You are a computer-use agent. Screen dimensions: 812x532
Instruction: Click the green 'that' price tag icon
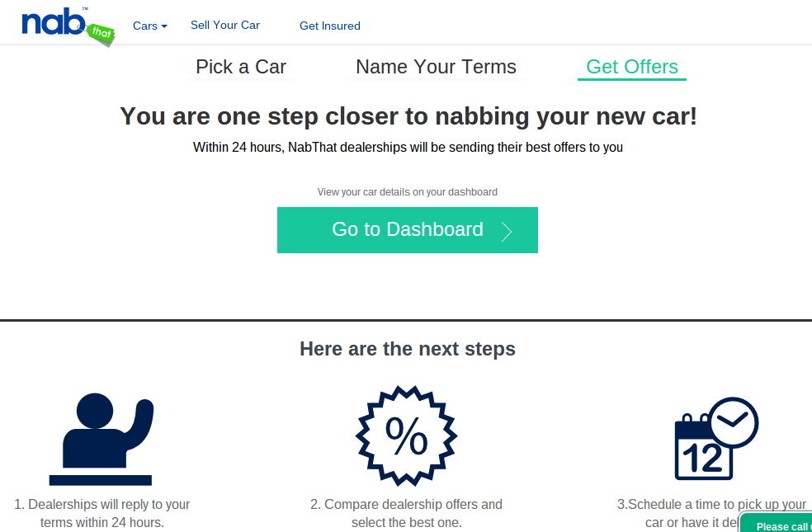101,34
